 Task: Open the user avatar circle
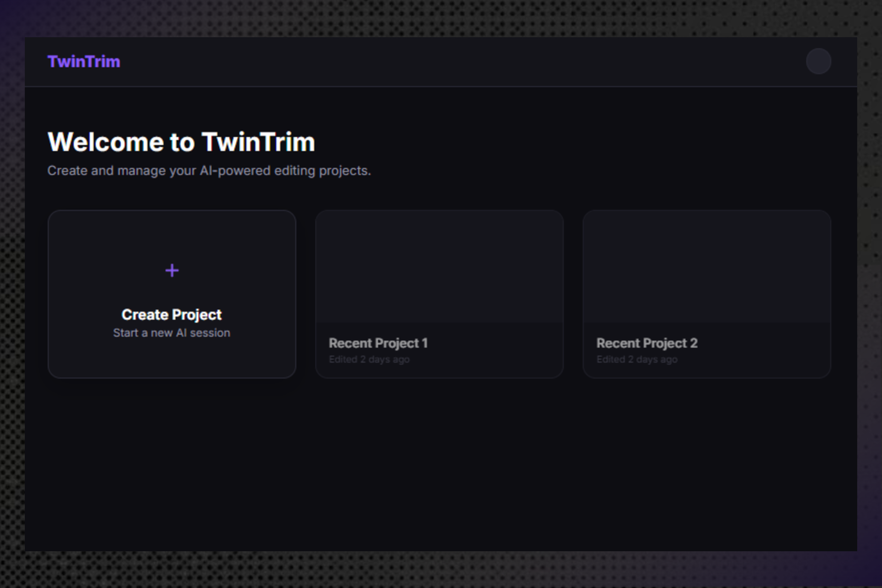pyautogui.click(x=818, y=61)
